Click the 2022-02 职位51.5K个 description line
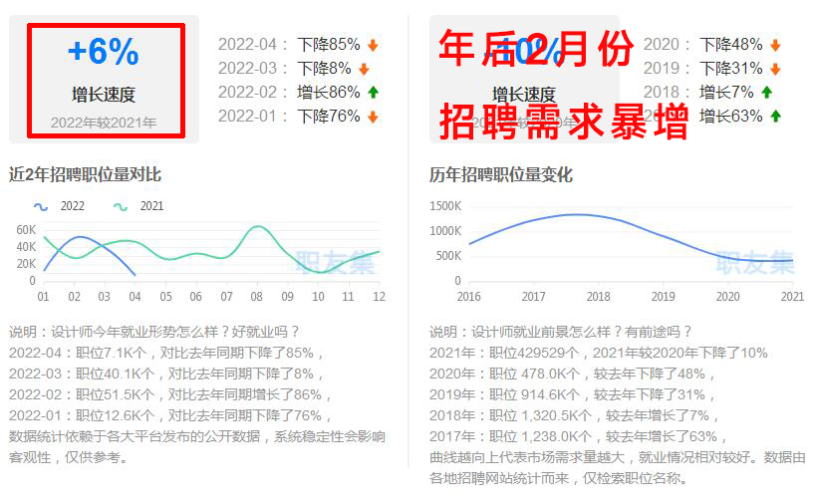The image size is (816, 504). click(170, 393)
